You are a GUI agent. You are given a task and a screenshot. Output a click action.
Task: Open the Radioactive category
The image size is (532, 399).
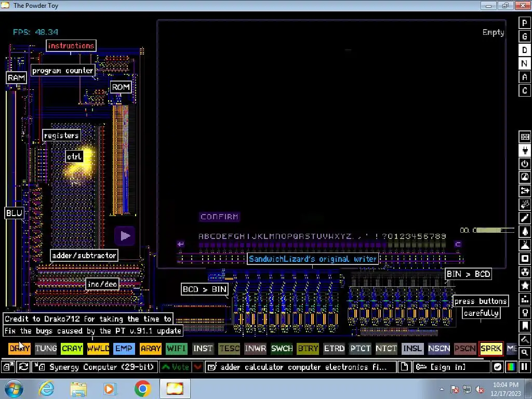click(525, 272)
